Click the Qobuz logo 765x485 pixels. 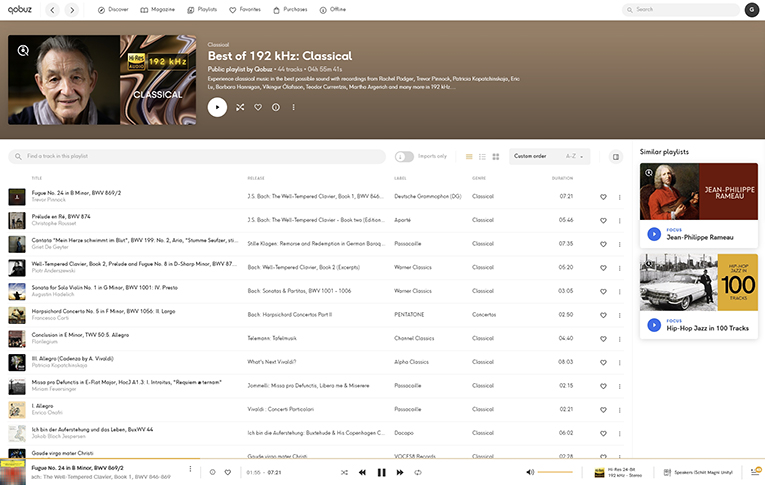[x=20, y=9]
